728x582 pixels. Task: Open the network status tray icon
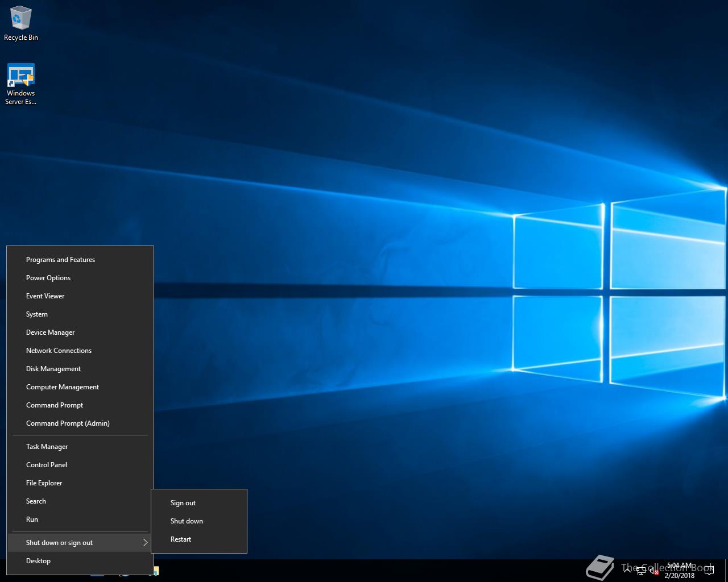641,571
